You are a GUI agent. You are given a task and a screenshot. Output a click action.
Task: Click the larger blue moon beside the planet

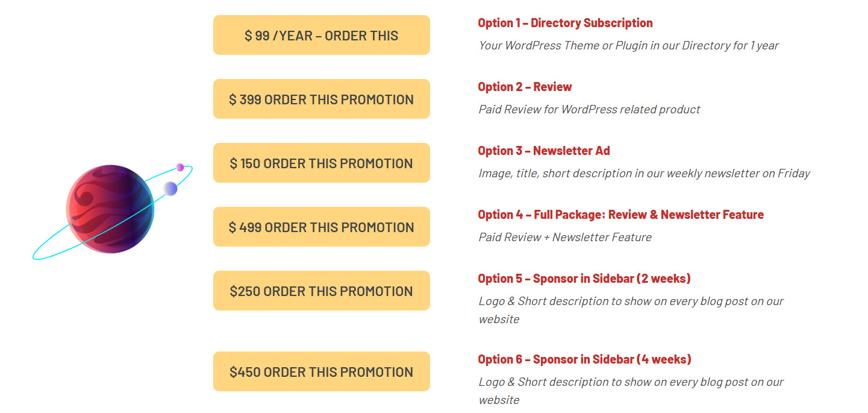pos(170,189)
